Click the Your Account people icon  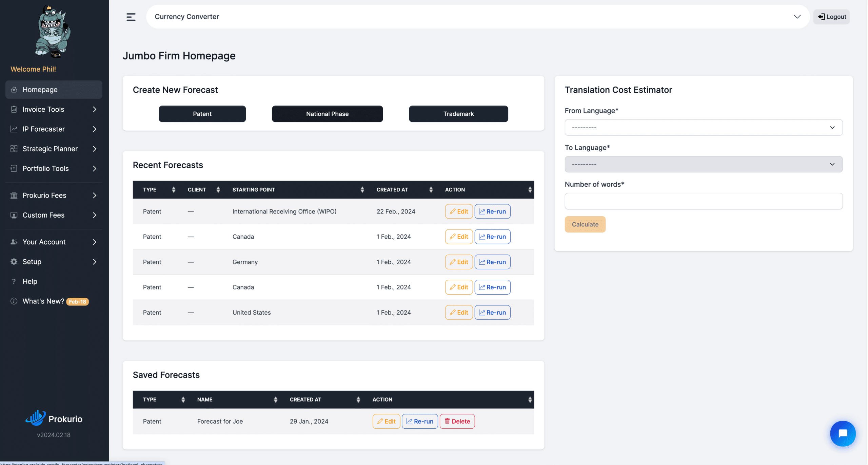click(x=14, y=242)
